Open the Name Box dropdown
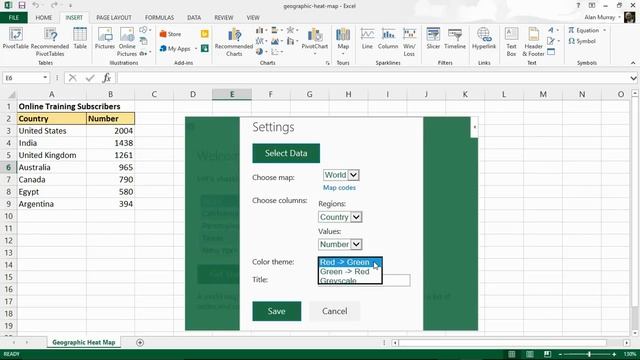This screenshot has width=640, height=360. (45, 78)
